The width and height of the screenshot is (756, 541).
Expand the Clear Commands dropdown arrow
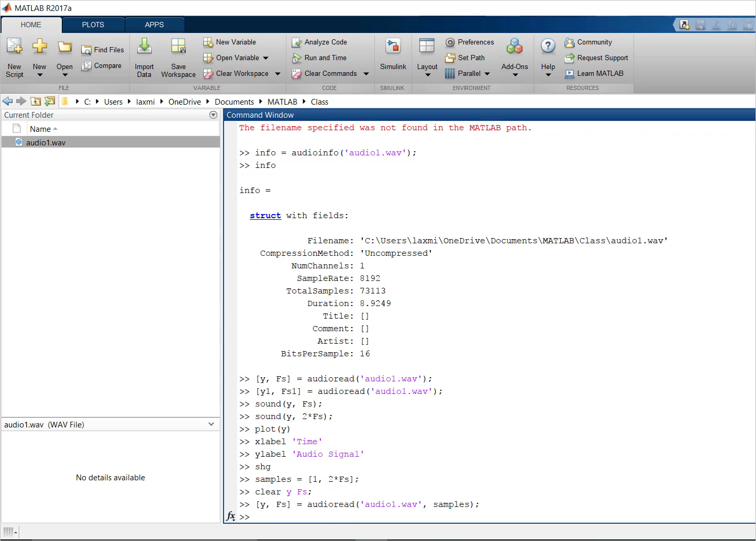366,74
